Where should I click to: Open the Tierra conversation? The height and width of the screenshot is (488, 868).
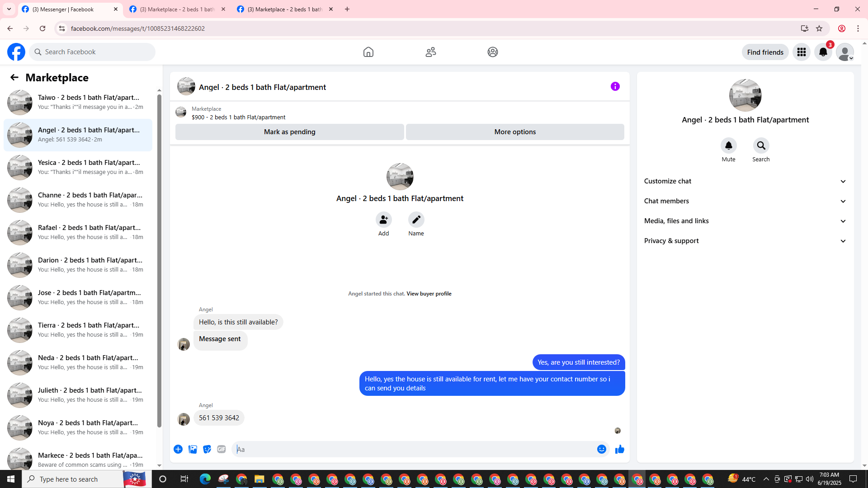[x=78, y=330]
